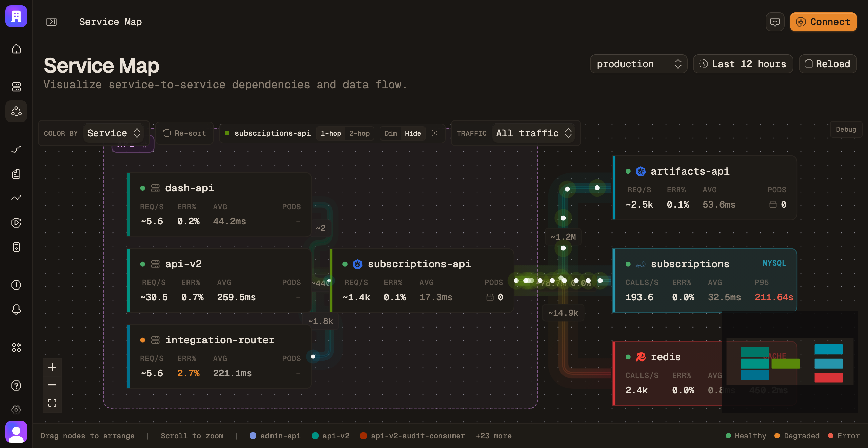This screenshot has width=868, height=448.
Task: Click the ~1.8k edge label
Action: click(320, 321)
